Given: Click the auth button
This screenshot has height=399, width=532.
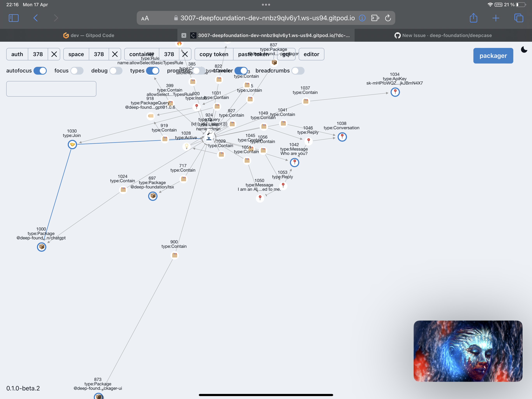Looking at the screenshot, I should (x=17, y=54).
